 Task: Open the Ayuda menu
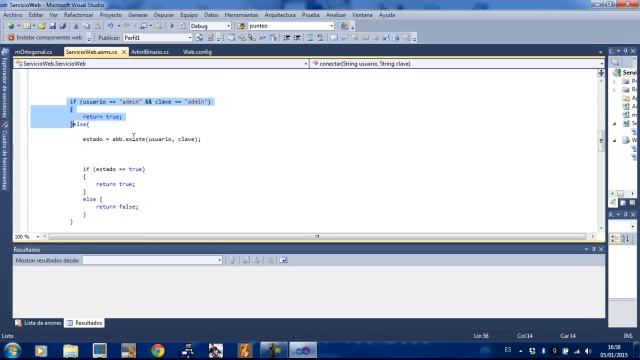click(x=387, y=15)
